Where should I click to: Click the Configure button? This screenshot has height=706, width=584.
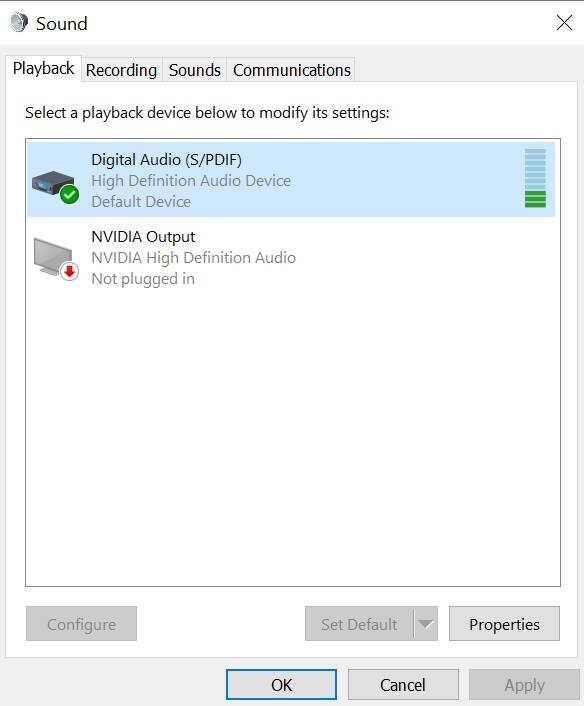tap(81, 624)
